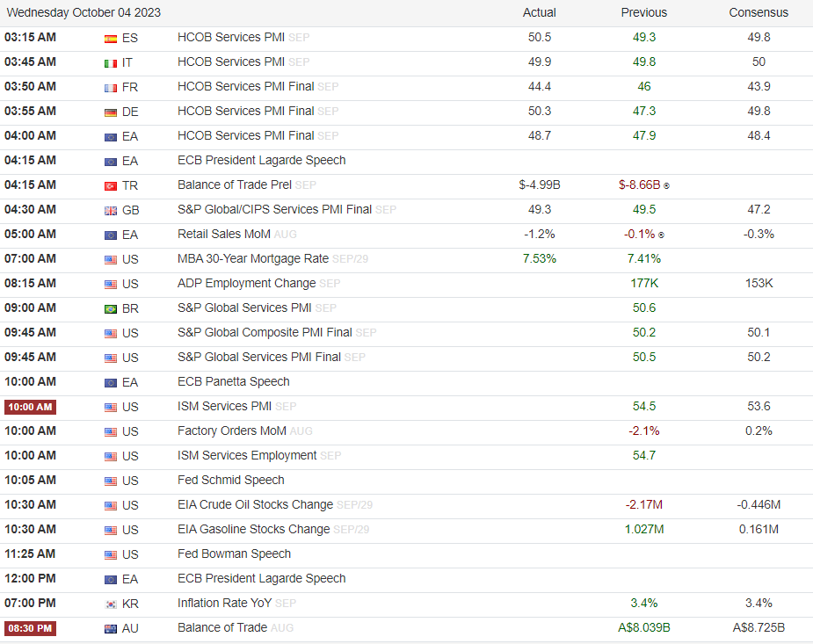Open Balance of Trade Prel event for Turkey
This screenshot has width=813, height=644.
[x=235, y=185]
